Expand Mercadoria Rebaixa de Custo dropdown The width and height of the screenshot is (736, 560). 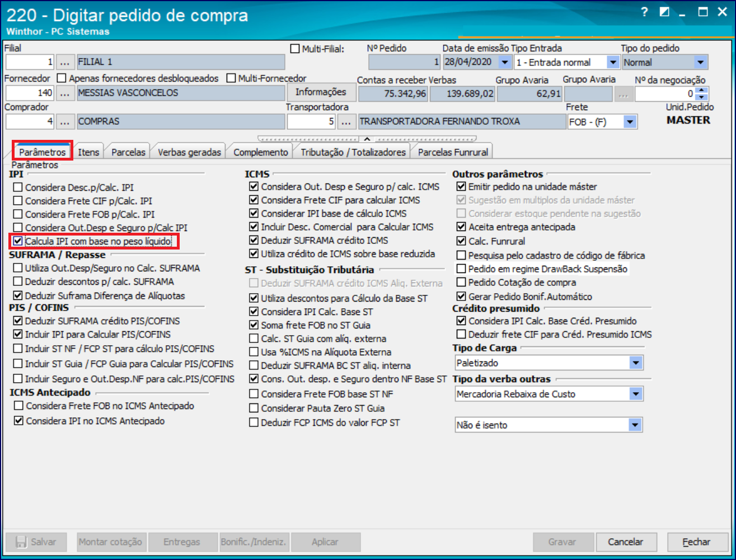tap(635, 394)
